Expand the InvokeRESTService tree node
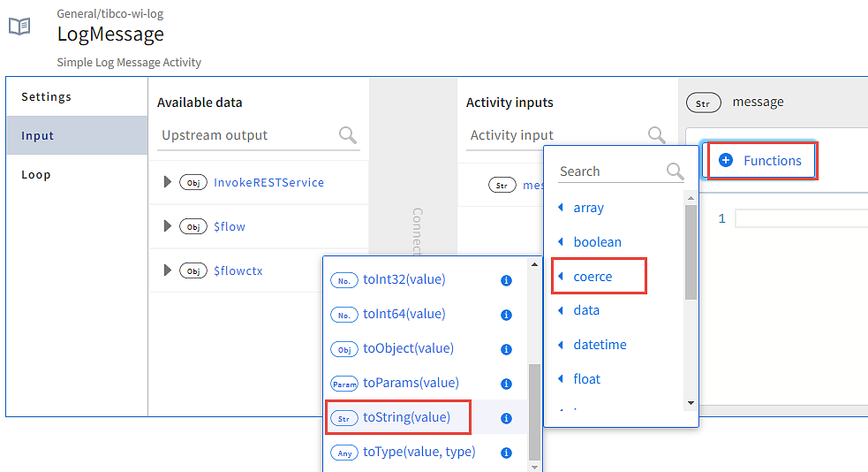This screenshot has width=868, height=472. tap(168, 182)
